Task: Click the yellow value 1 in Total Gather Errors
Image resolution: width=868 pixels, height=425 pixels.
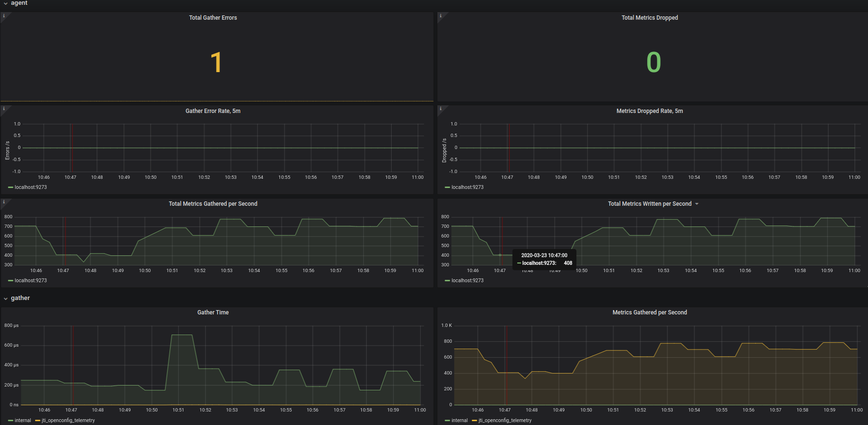Action: pyautogui.click(x=216, y=62)
